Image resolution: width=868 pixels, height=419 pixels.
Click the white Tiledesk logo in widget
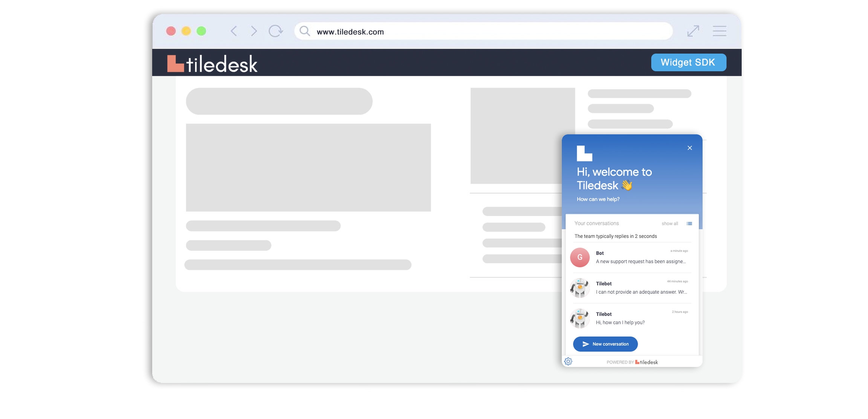tap(584, 153)
